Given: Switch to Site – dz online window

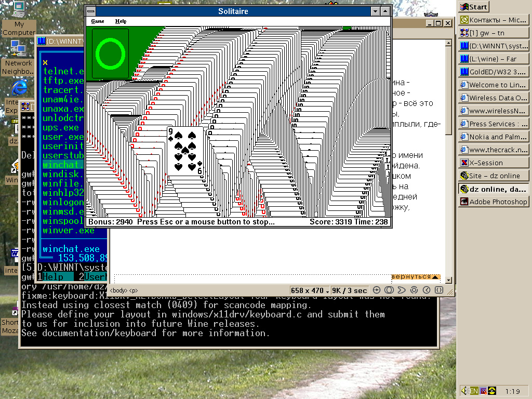Looking at the screenshot, I should (494, 176).
